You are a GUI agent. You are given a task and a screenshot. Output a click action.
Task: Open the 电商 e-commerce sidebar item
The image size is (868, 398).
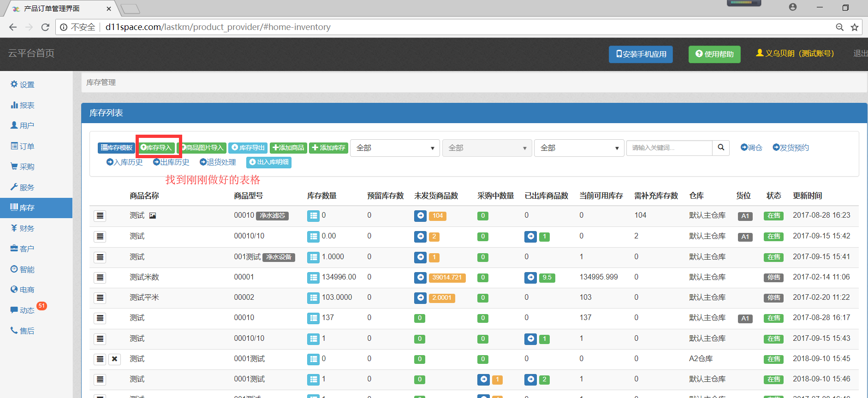[23, 290]
